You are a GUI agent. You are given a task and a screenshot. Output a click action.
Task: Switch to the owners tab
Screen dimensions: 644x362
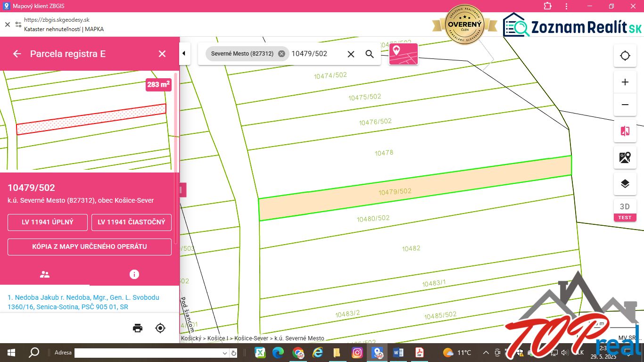click(x=45, y=274)
